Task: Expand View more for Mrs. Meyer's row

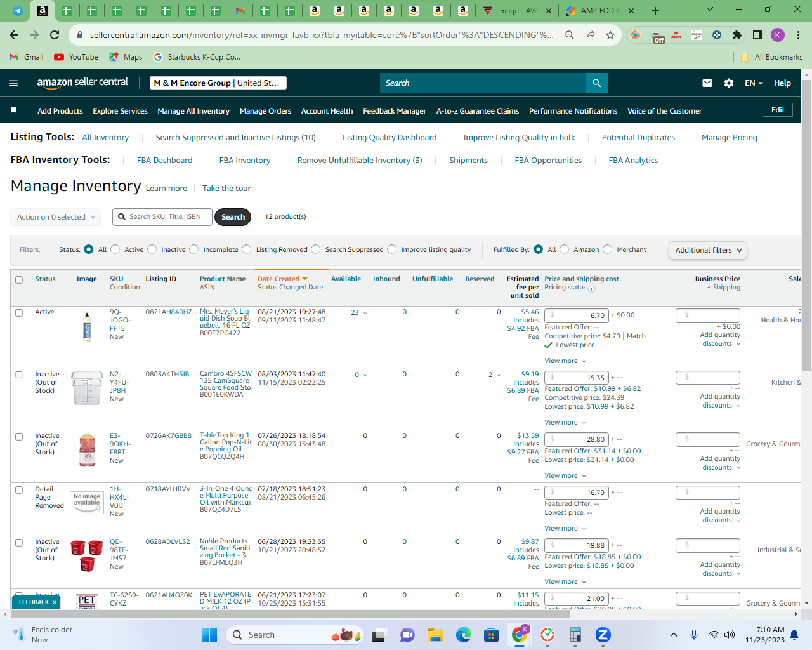Action: 565,361
